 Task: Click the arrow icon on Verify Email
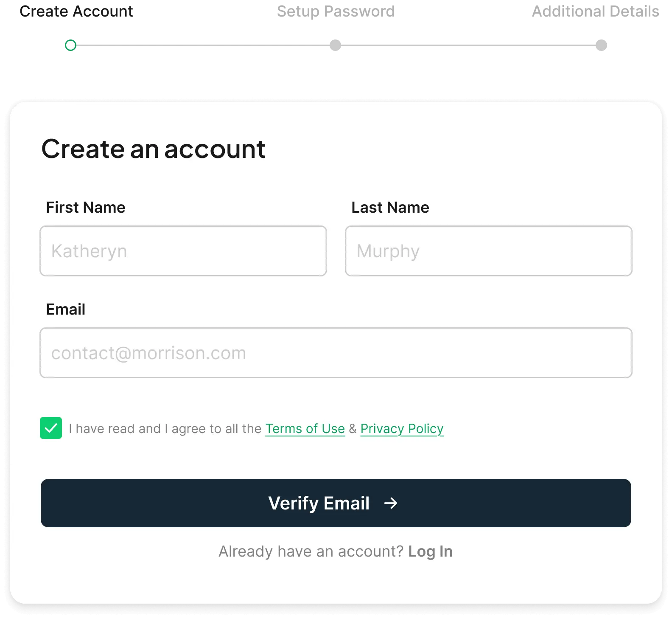391,503
